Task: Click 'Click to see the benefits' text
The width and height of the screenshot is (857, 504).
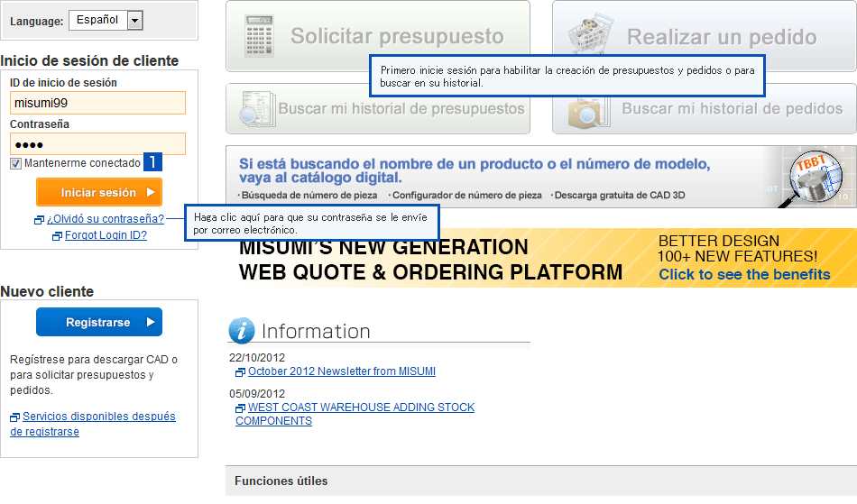Action: (744, 274)
